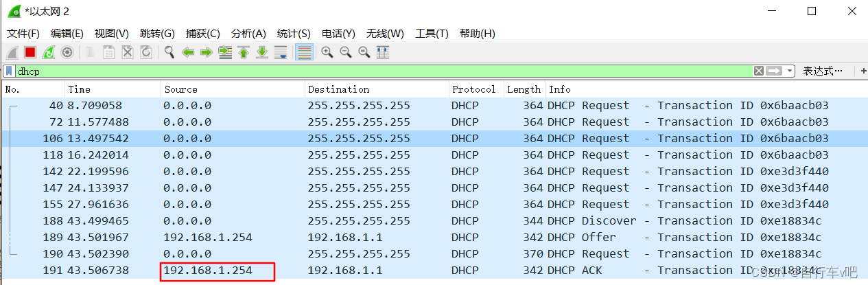Toggle auto-scroll during live capture
Viewport: 868px width, 285px height.
(x=281, y=52)
